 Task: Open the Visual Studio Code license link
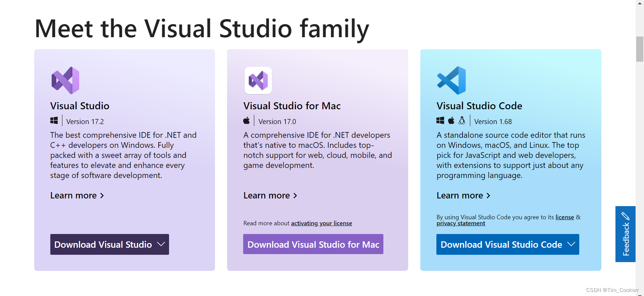pyautogui.click(x=565, y=217)
